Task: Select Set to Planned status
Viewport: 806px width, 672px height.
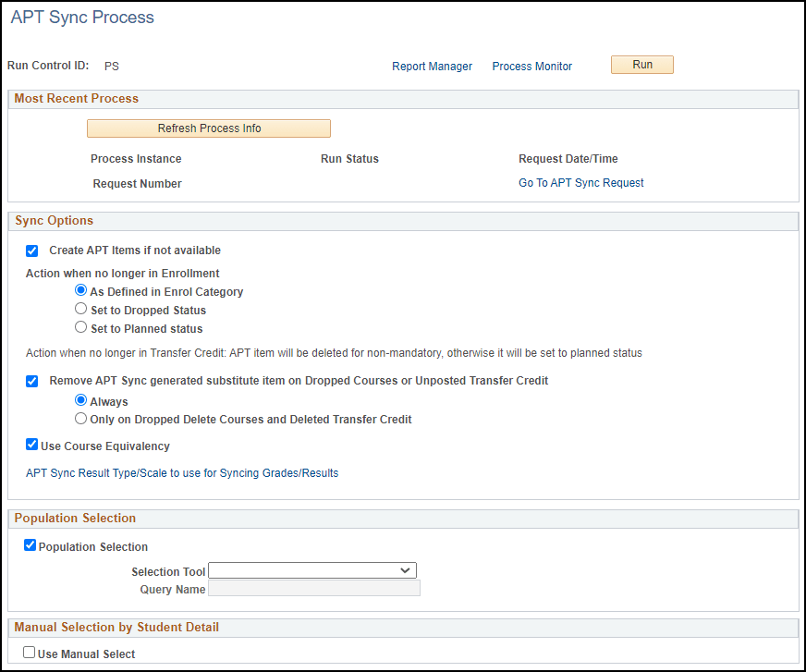Action: coord(80,326)
